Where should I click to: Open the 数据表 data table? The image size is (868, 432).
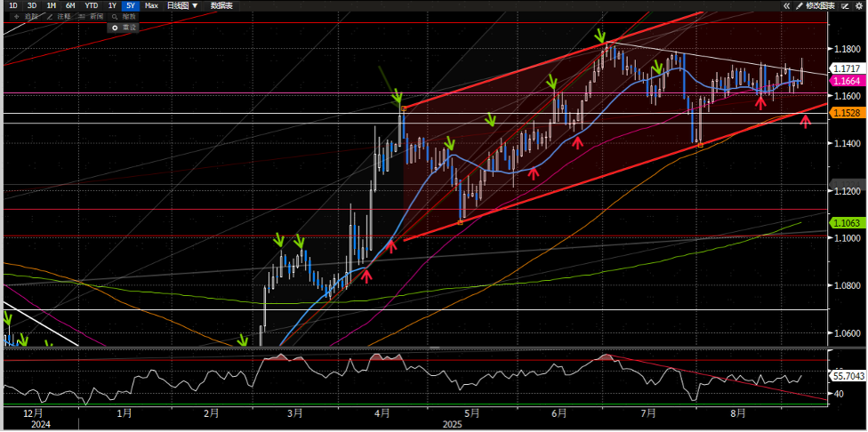point(221,5)
